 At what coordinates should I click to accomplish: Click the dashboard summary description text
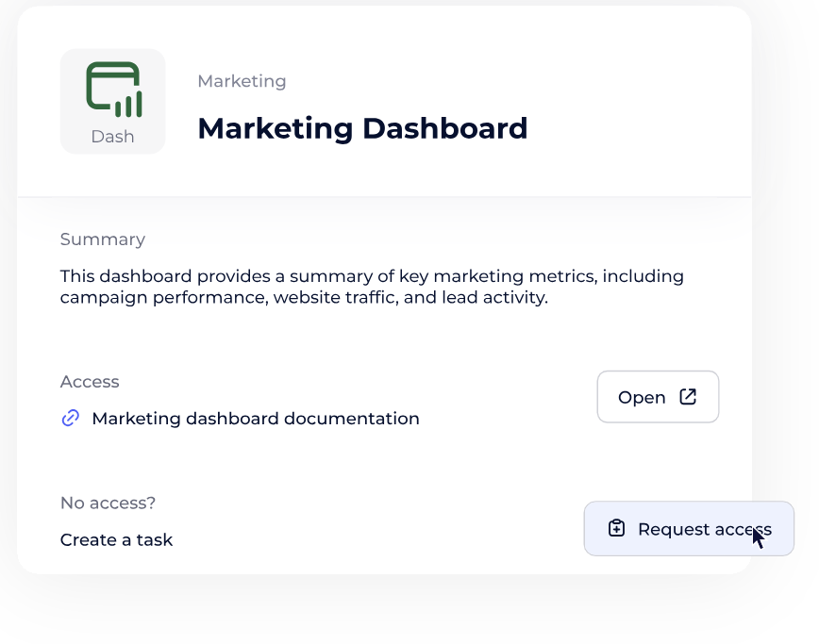coord(371,287)
